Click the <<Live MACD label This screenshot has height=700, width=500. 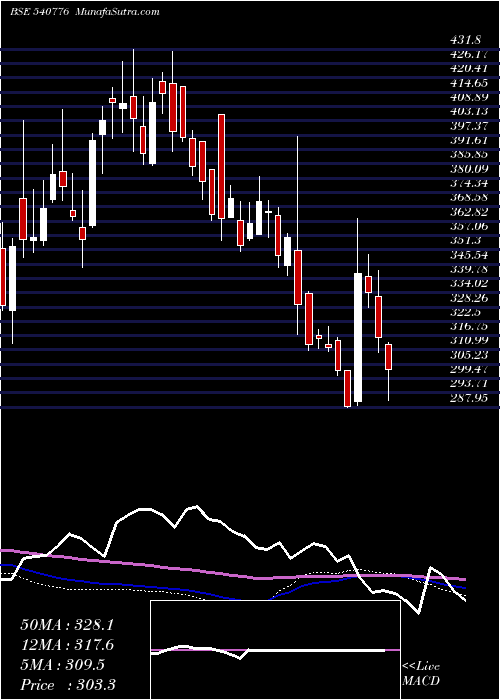coord(421,674)
